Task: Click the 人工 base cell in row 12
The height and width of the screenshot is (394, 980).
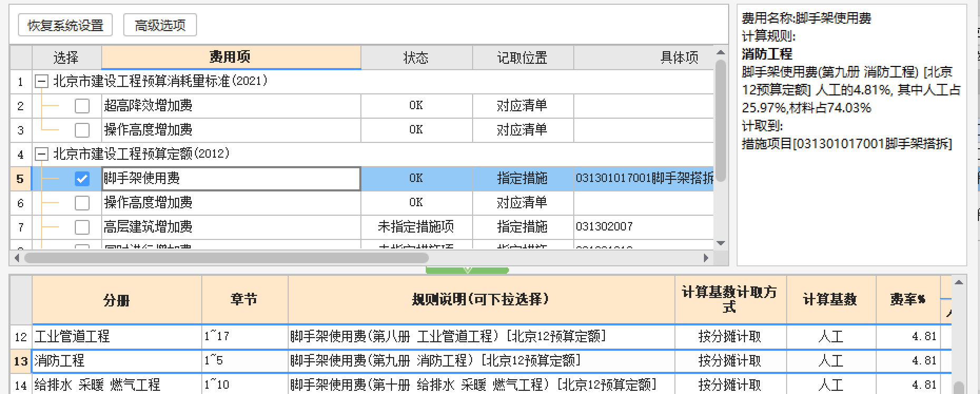Action: 831,337
